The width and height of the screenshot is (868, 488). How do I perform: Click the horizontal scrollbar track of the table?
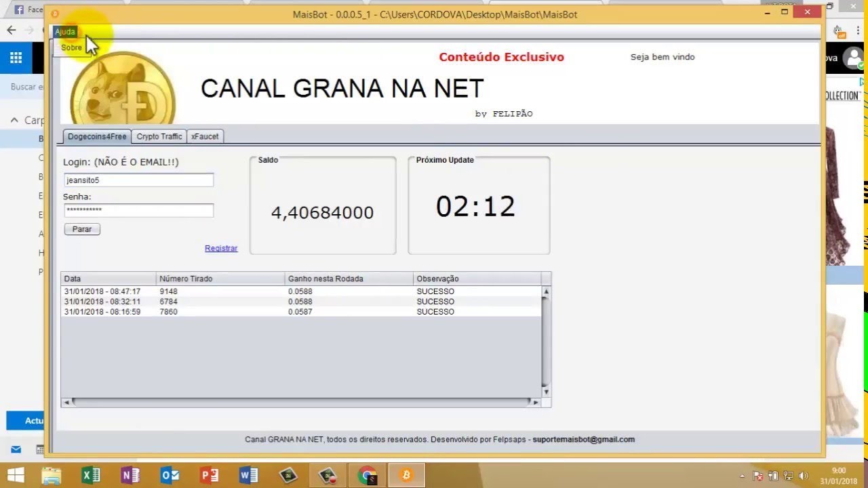pyautogui.click(x=301, y=403)
